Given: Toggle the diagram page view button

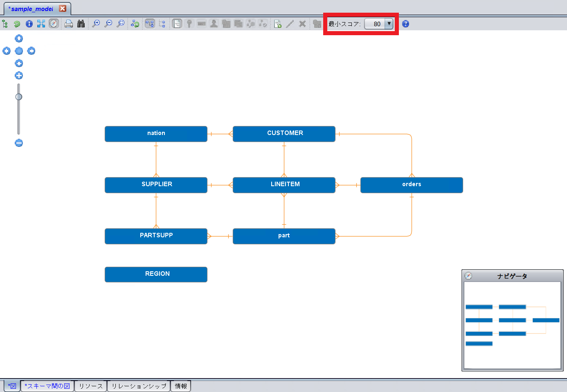Looking at the screenshot, I should click(177, 24).
